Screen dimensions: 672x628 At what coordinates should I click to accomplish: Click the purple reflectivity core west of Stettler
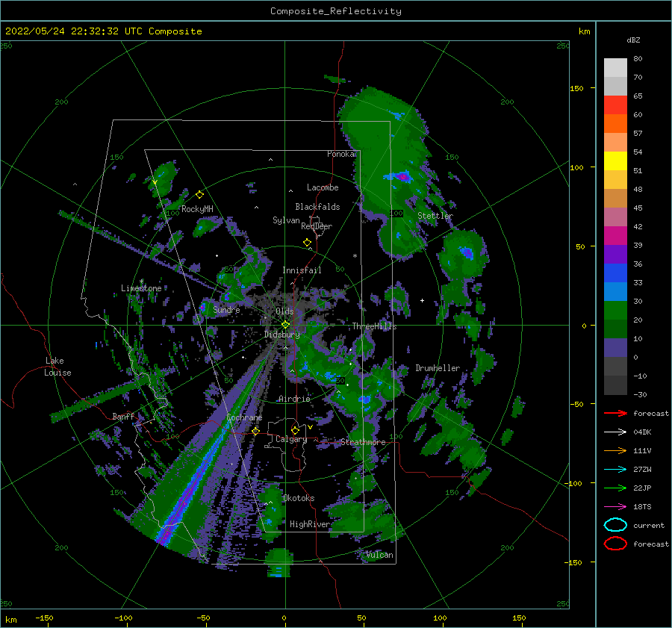point(402,176)
